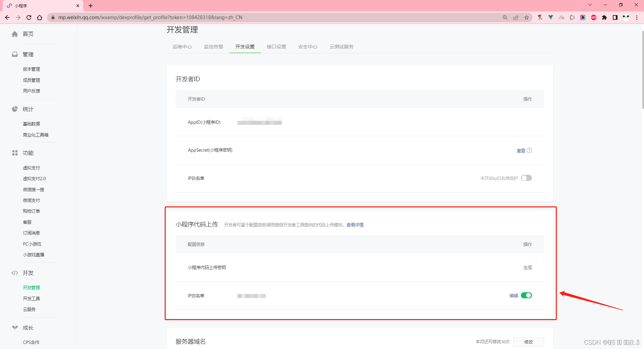Image resolution: width=644 pixels, height=349 pixels.
Task: Click the browser forward arrow
Action: tap(18, 17)
